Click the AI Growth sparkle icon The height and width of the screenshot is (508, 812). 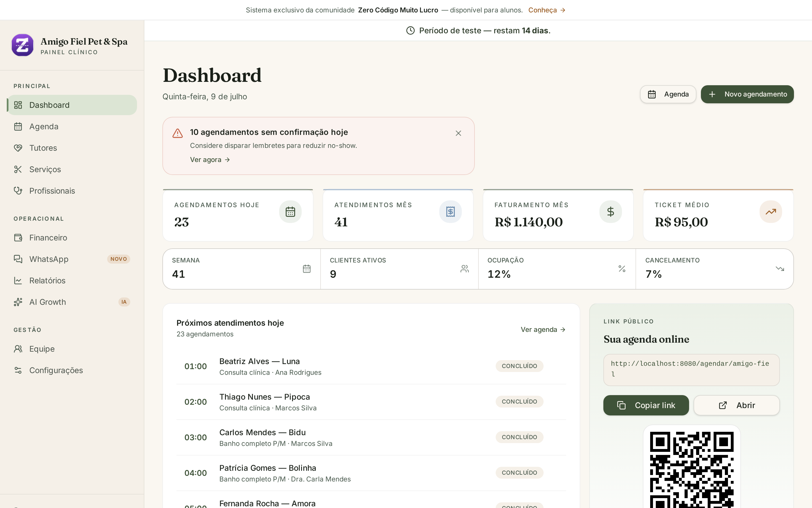(18, 302)
